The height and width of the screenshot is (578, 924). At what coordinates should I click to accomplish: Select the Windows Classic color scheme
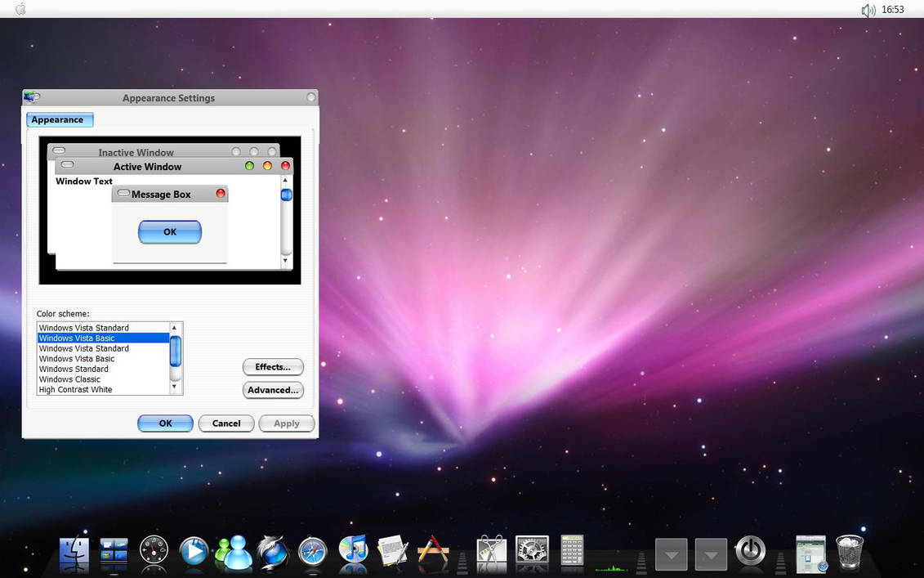[69, 379]
